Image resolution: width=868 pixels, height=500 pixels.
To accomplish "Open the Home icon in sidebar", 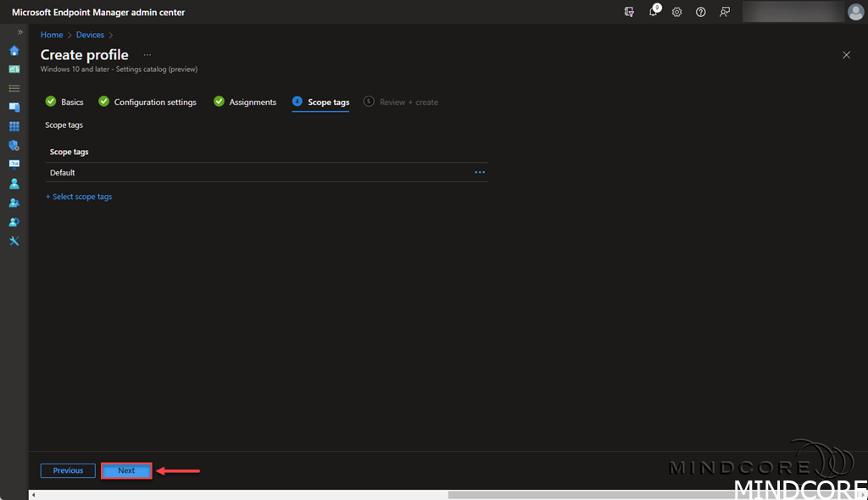I will coord(14,50).
